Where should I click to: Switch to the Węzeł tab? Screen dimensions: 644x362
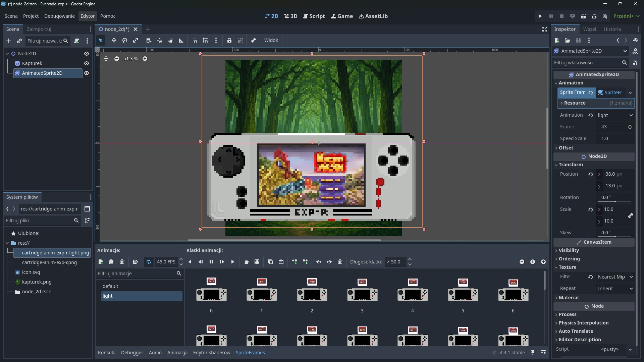point(589,29)
